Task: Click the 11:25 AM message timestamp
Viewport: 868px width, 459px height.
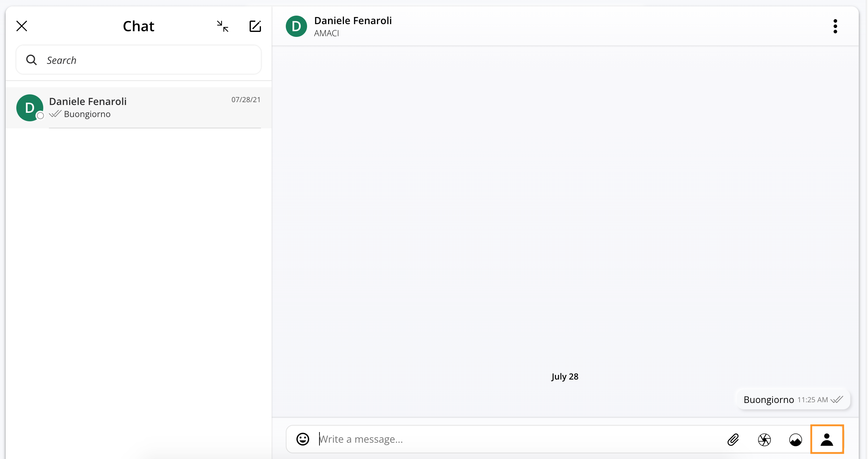Action: point(813,400)
